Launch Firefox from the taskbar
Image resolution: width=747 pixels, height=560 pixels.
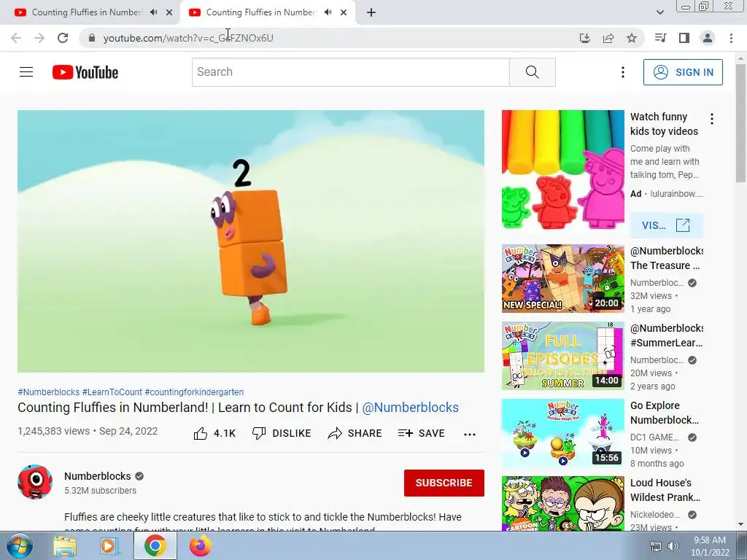pos(200,546)
